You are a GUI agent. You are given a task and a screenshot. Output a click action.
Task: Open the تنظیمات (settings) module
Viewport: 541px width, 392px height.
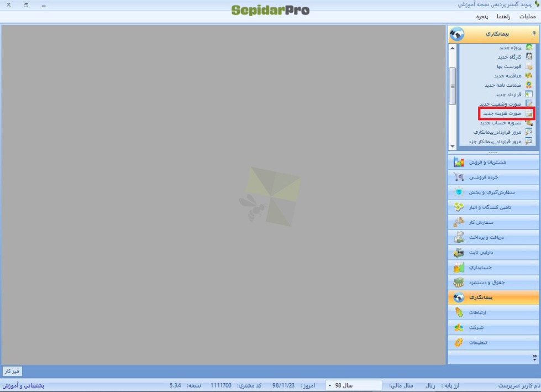click(493, 342)
